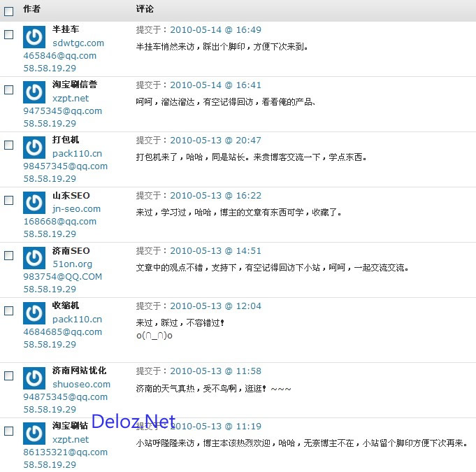Screen dimensions: 476x472
Task: Open the sdwtgc.com site link
Action: tap(78, 43)
